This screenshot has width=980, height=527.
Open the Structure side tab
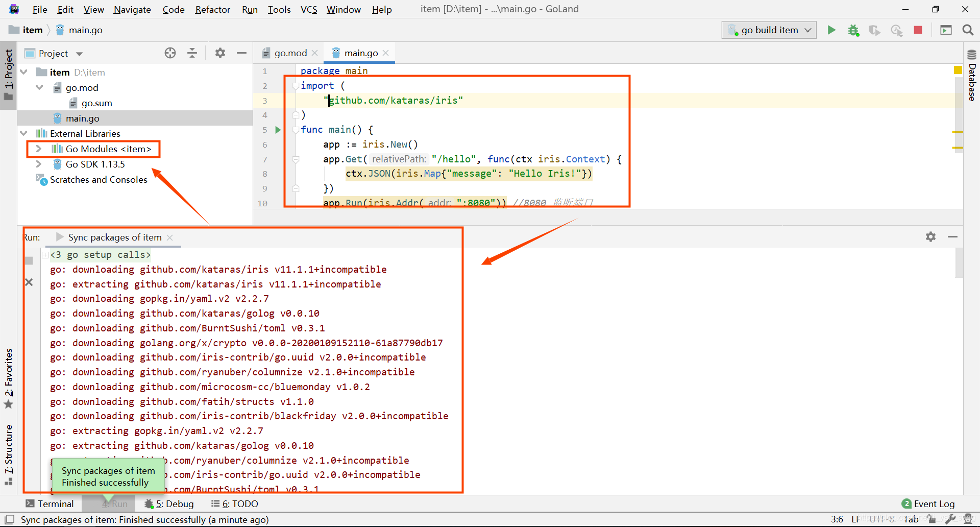(x=9, y=454)
